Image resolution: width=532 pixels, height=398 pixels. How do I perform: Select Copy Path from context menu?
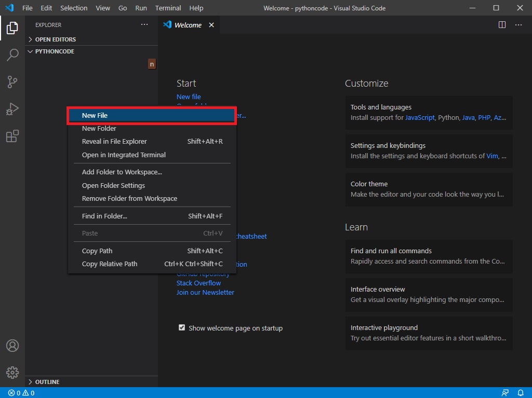152,251
